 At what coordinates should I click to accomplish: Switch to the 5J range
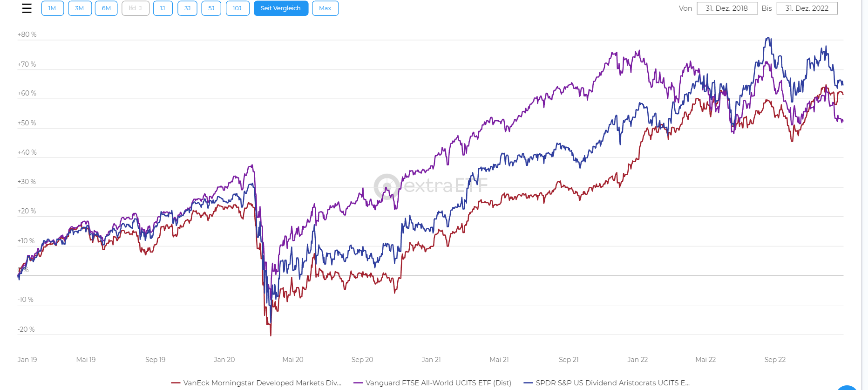211,8
